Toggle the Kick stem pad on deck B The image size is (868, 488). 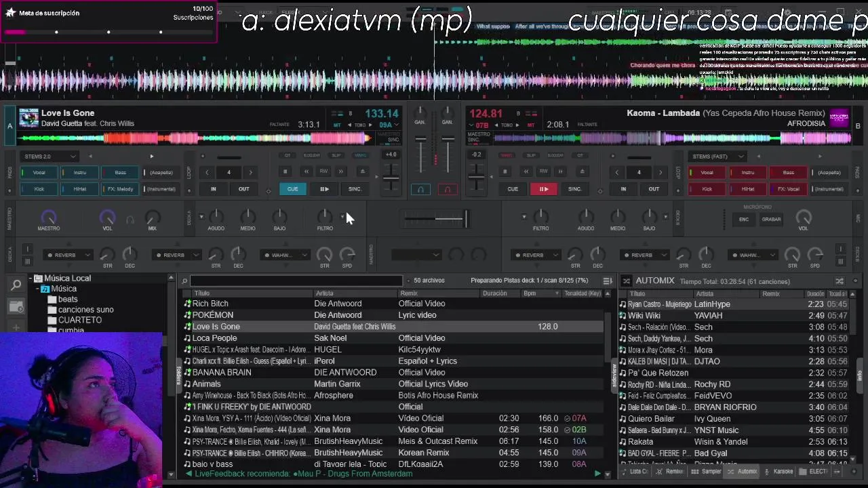click(707, 189)
